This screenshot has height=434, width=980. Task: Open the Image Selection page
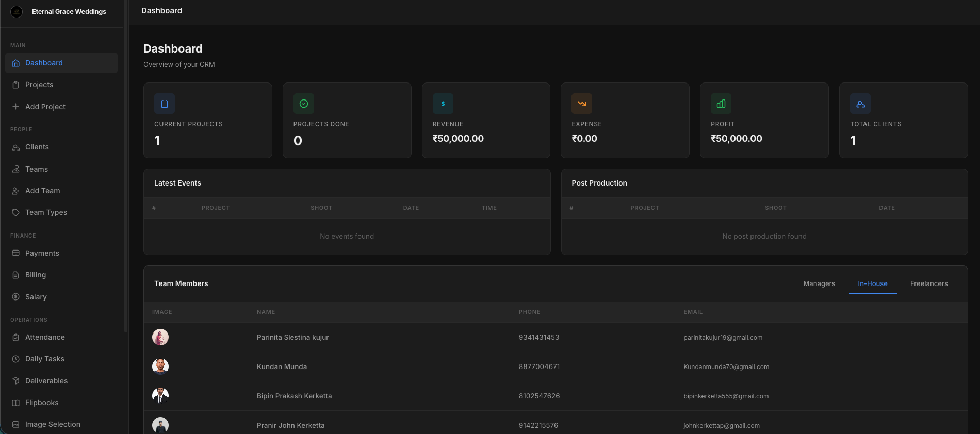point(61,424)
